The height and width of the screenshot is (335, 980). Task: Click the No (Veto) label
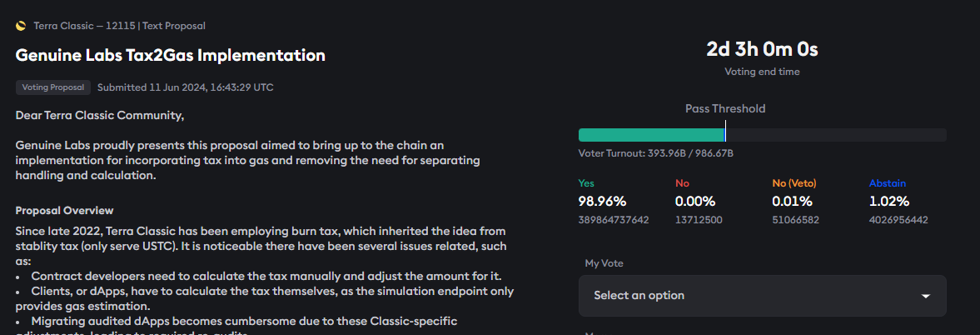coord(794,183)
